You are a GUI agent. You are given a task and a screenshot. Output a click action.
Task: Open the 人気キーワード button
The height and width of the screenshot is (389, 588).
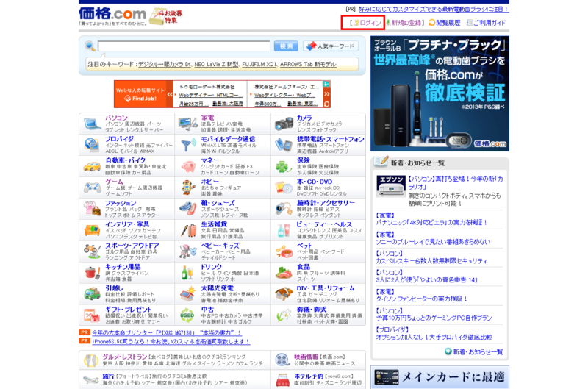[331, 46]
